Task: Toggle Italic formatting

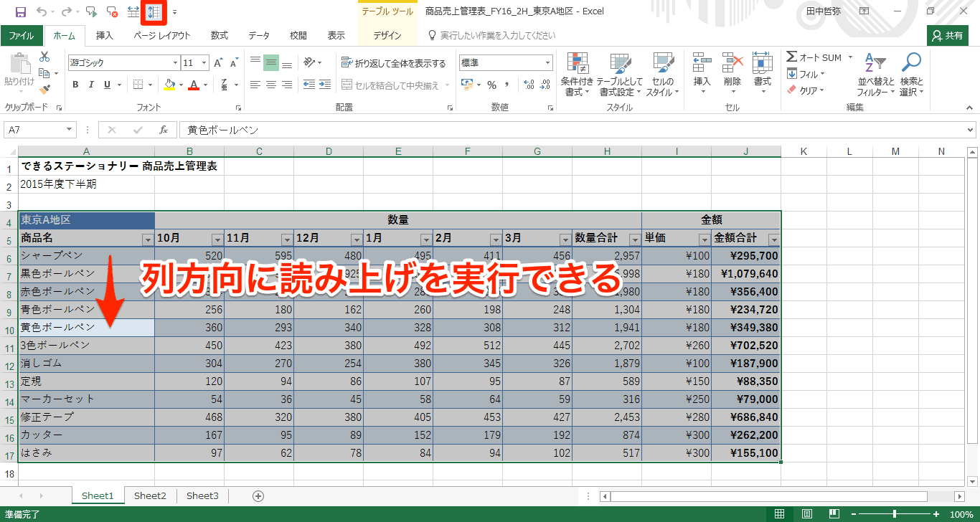Action: [x=91, y=85]
